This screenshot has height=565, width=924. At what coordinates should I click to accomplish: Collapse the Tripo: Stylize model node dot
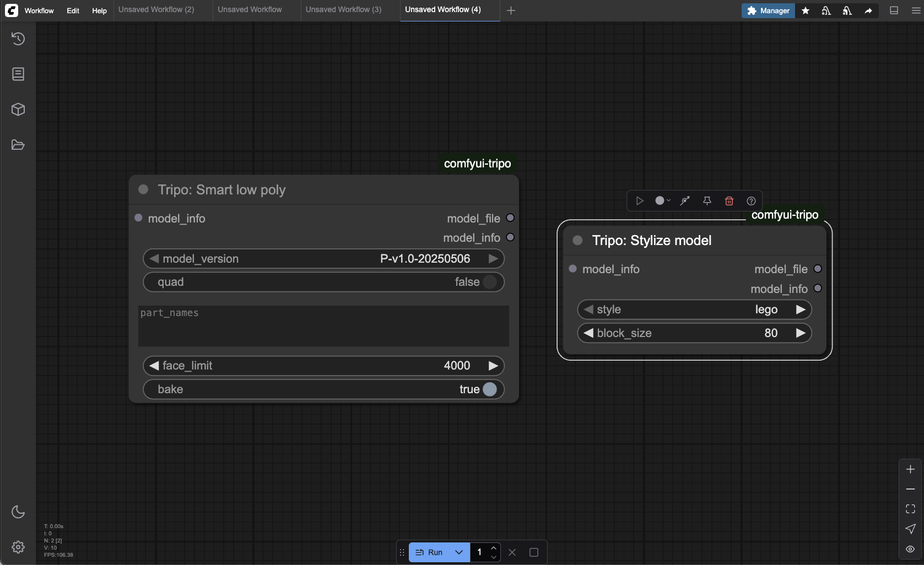577,240
